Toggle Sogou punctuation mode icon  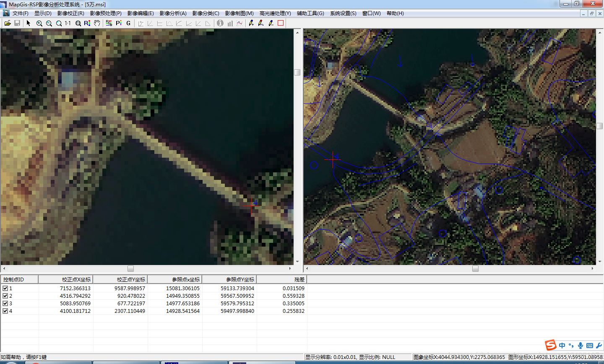tap(571, 346)
